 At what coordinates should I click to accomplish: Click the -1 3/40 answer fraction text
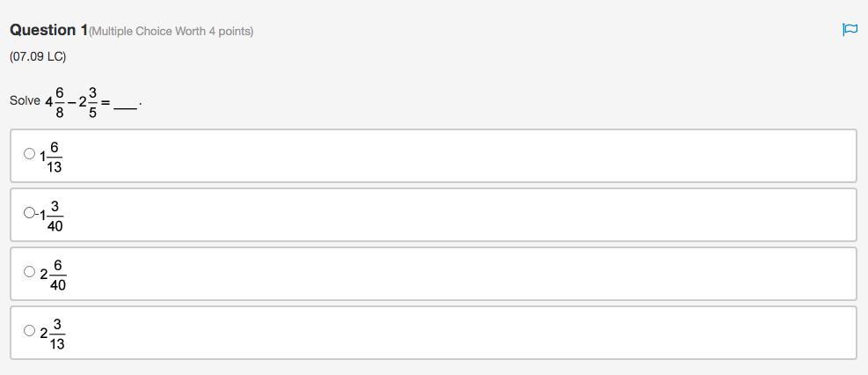tap(51, 216)
